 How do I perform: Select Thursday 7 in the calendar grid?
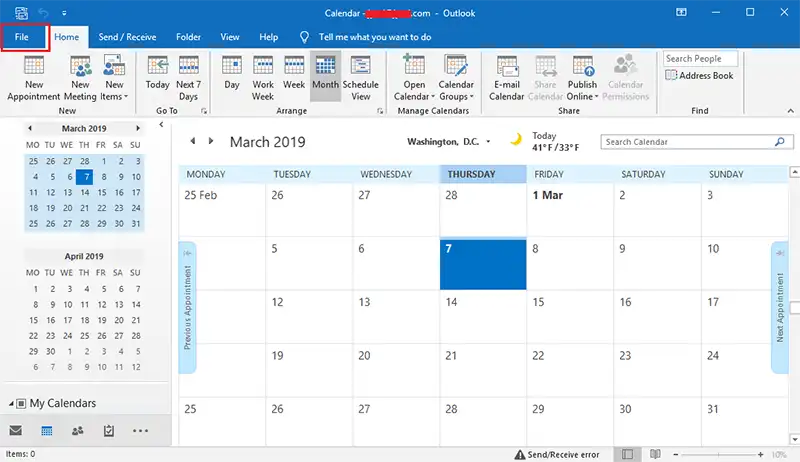[x=483, y=264]
